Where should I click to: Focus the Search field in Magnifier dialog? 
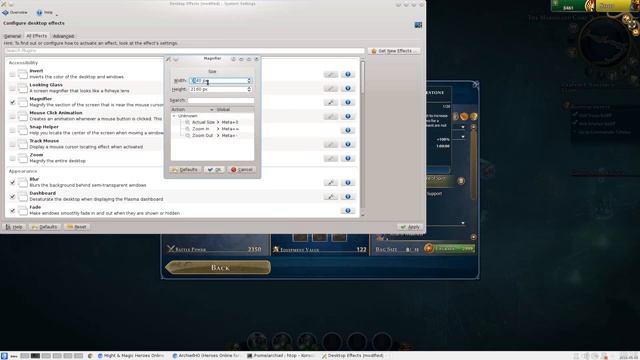pyautogui.click(x=221, y=100)
